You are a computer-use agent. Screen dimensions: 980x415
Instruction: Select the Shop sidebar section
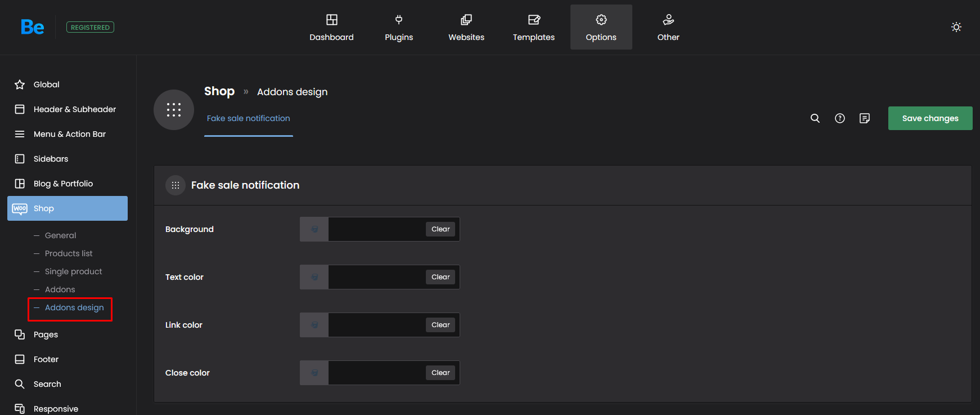68,208
